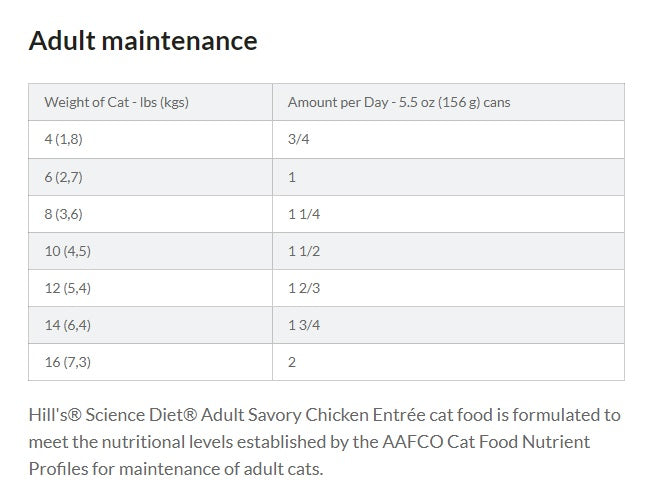Select the "Amount per Day" column header
656x494 pixels.
tap(398, 102)
